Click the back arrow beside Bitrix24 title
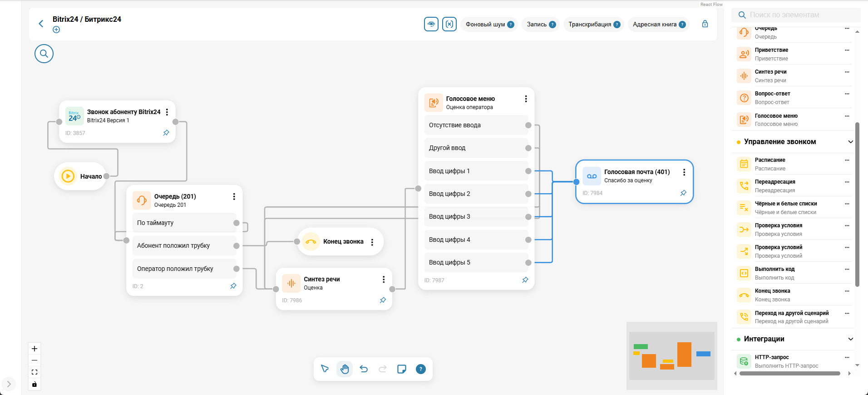Screen dimensions: 868x395 (41, 24)
